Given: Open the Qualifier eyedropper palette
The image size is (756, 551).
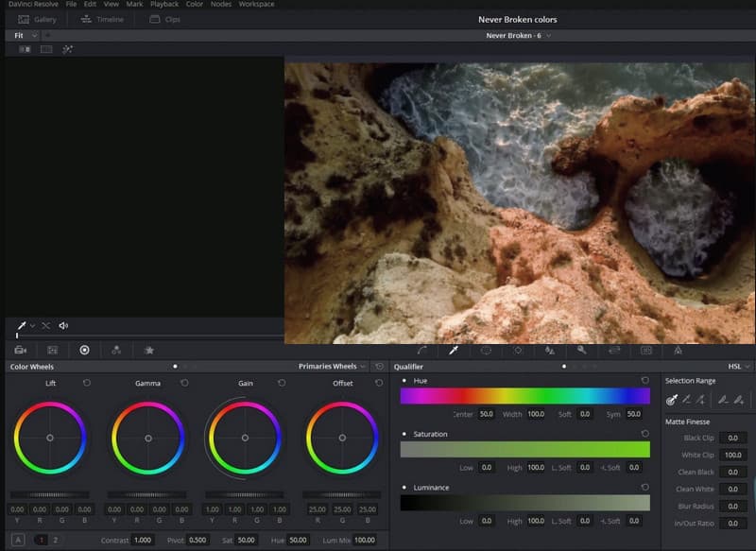Looking at the screenshot, I should [x=454, y=350].
